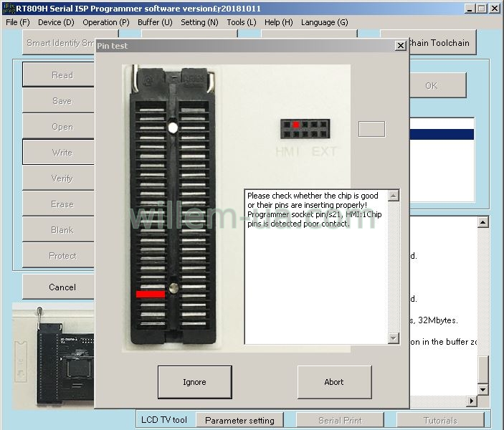
Task: Close the RT809H programmer window
Action: pyautogui.click(x=495, y=9)
